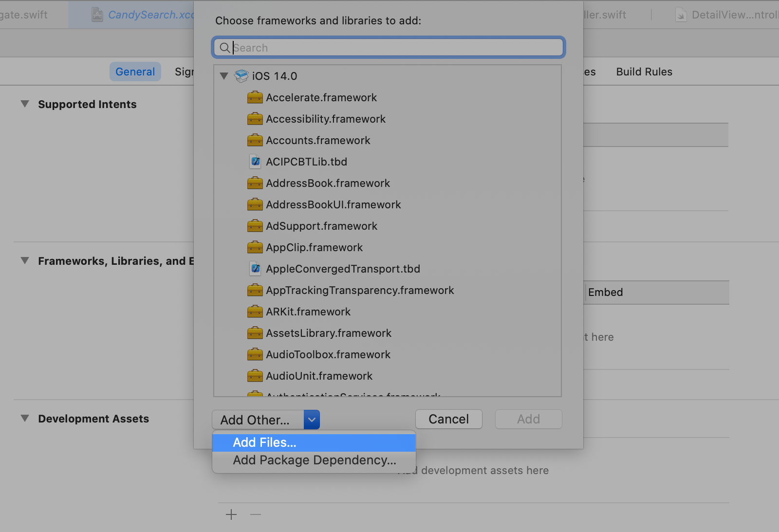Click the CandySearch.xcodeproj tab icon
779x532 pixels.
click(x=97, y=15)
